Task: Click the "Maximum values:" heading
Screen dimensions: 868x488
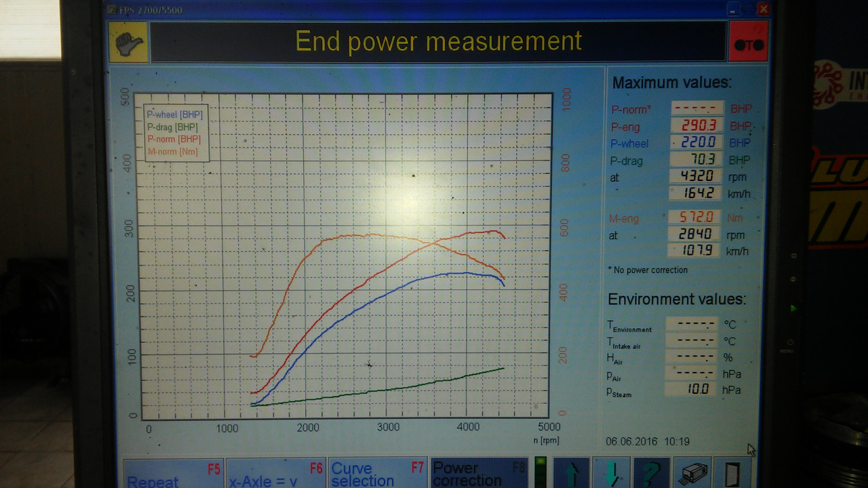Action: point(671,83)
